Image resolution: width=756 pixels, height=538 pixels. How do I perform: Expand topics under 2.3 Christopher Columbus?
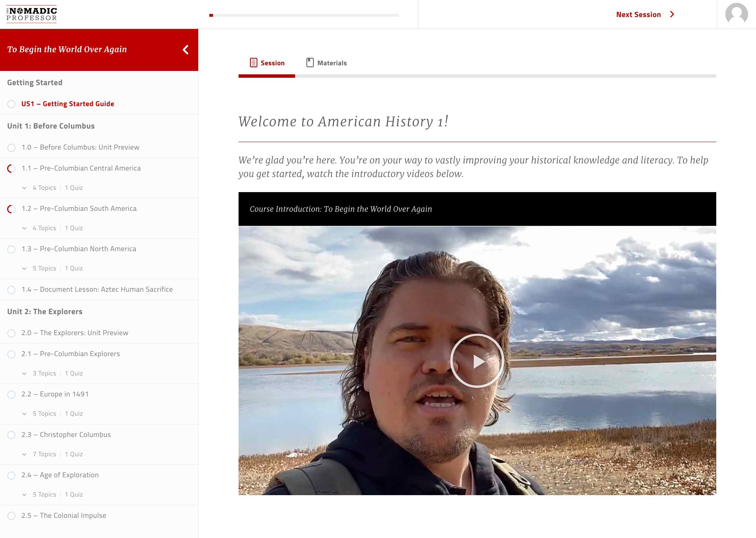coord(24,454)
